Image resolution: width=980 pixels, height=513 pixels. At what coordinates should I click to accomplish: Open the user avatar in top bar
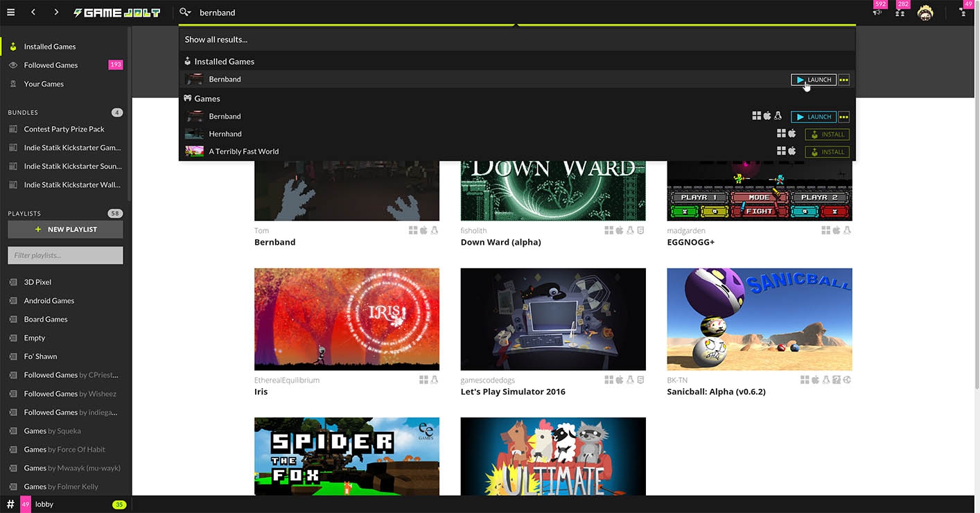click(x=925, y=12)
